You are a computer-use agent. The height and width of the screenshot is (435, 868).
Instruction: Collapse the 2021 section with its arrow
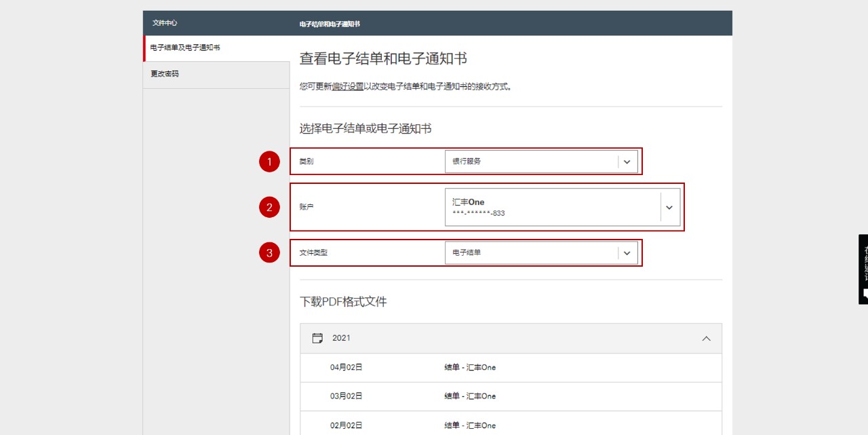point(707,338)
